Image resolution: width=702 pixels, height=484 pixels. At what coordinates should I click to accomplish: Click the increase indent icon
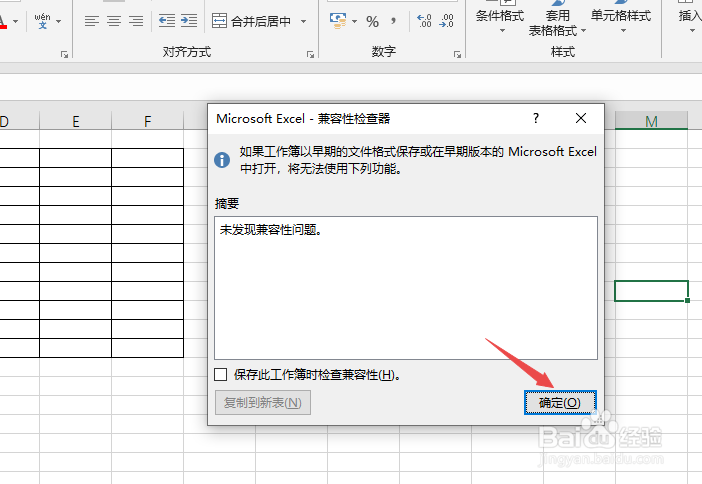189,21
